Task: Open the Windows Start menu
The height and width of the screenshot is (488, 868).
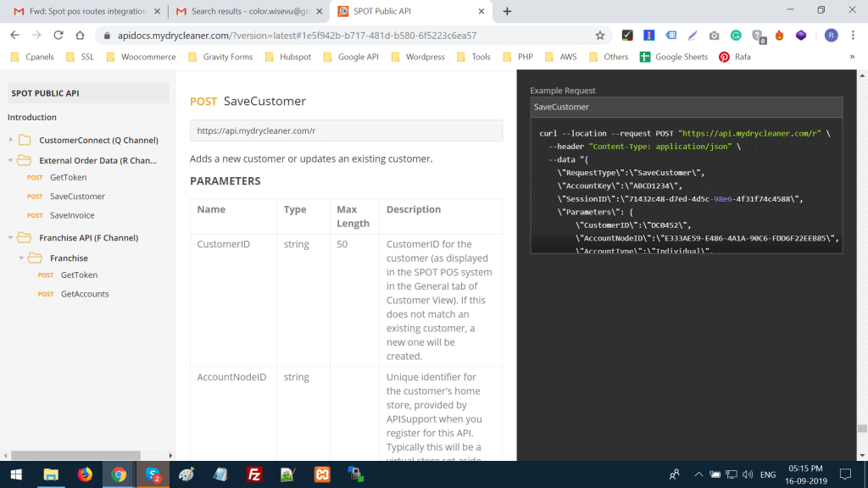Action: [x=16, y=474]
